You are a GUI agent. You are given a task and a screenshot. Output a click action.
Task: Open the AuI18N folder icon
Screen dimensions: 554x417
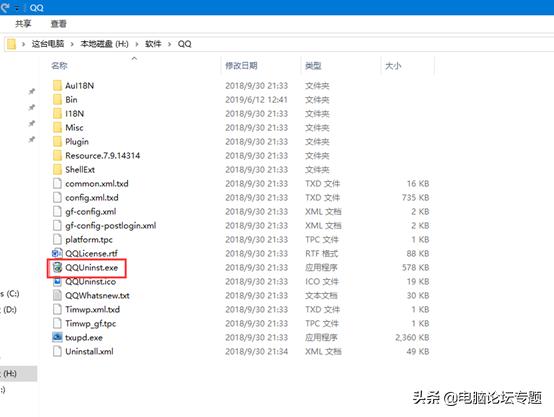(57, 86)
